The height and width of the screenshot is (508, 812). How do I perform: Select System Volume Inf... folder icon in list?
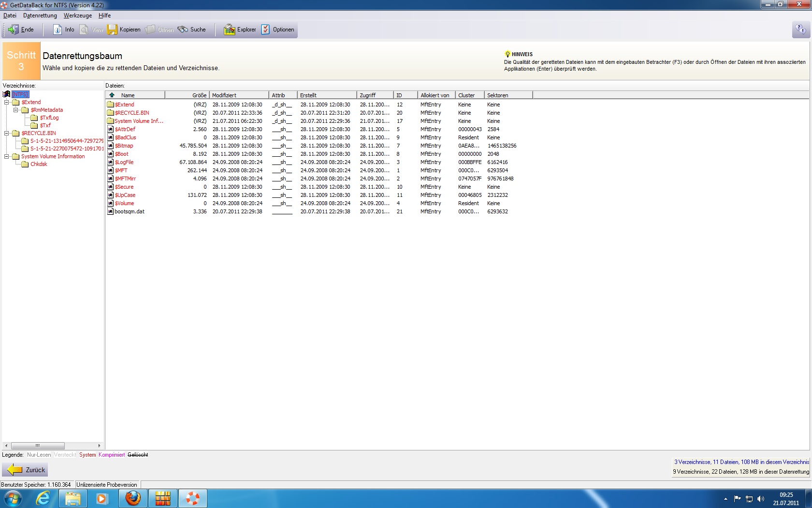coord(110,121)
